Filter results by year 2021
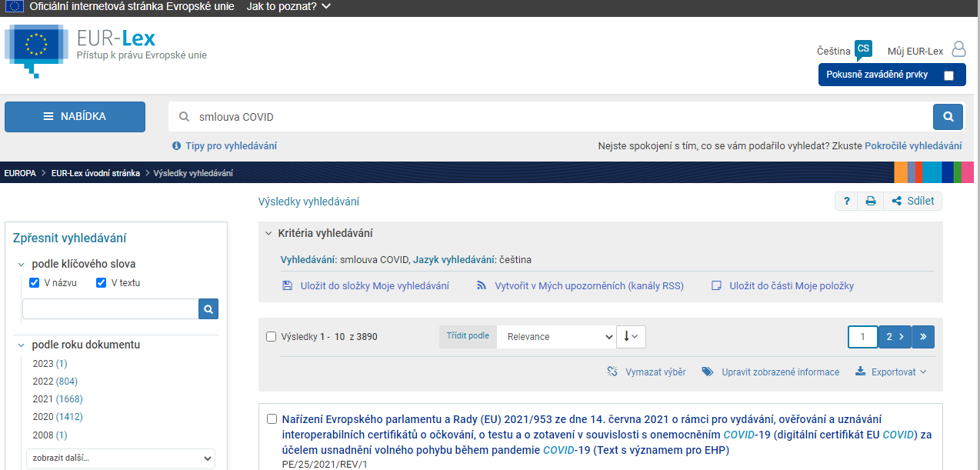The image size is (980, 470). coord(58,399)
